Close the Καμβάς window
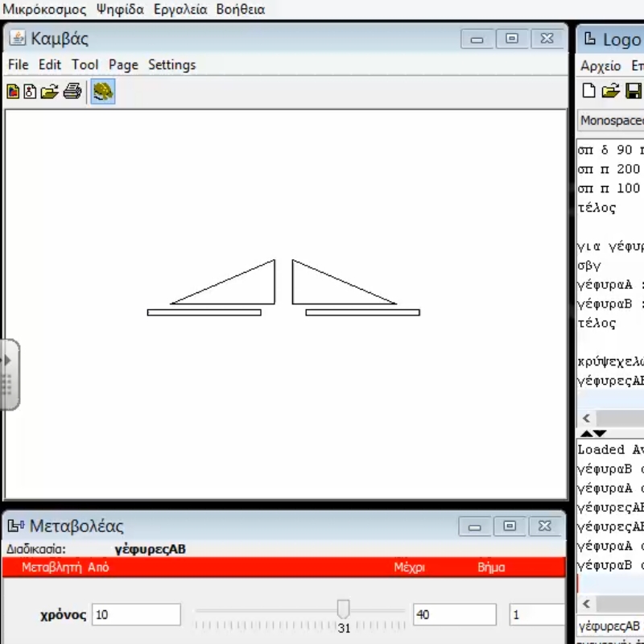The image size is (644, 644). 547,39
